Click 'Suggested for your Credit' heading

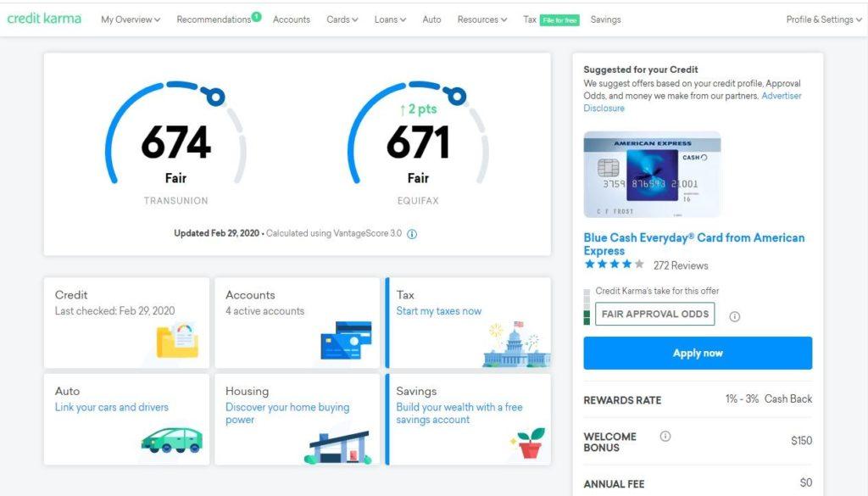click(x=641, y=70)
